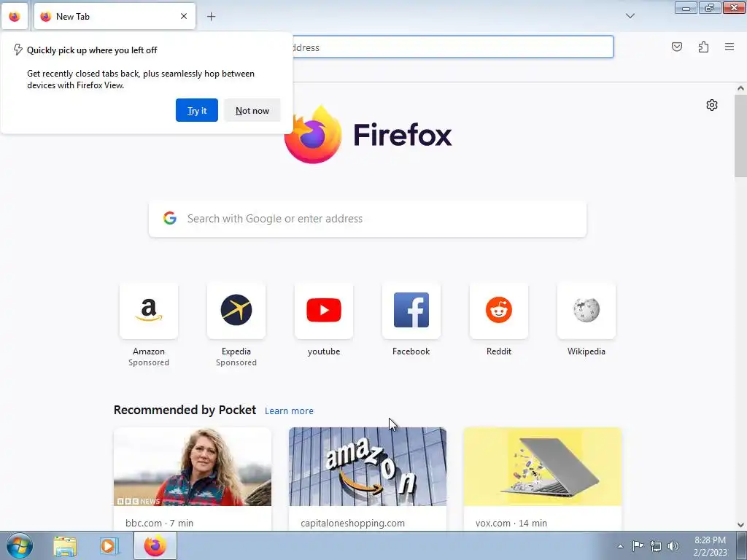
Task: Click the Try it button
Action: coord(197,110)
